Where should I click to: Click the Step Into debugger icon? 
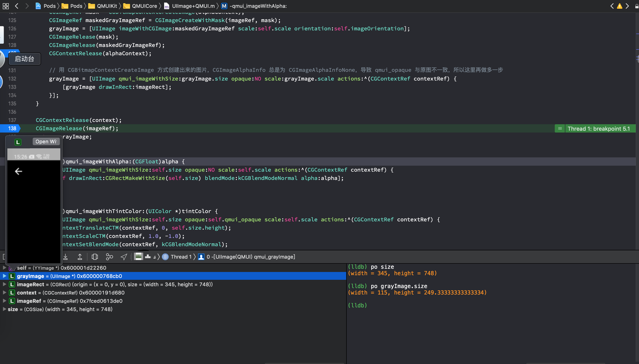tap(66, 257)
